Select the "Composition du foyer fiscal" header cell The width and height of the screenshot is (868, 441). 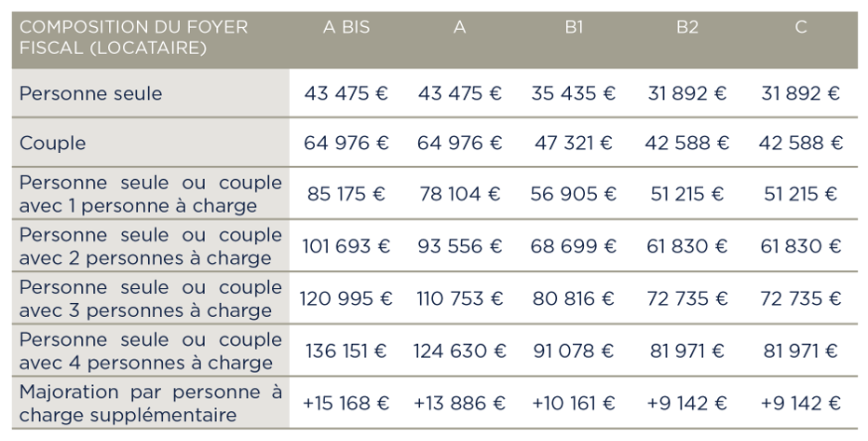pyautogui.click(x=133, y=37)
